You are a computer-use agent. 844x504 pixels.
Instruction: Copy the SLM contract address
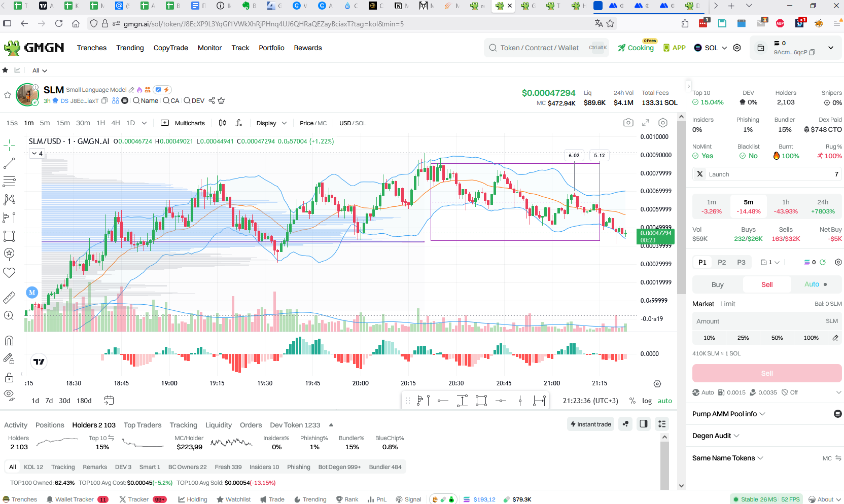coord(104,101)
